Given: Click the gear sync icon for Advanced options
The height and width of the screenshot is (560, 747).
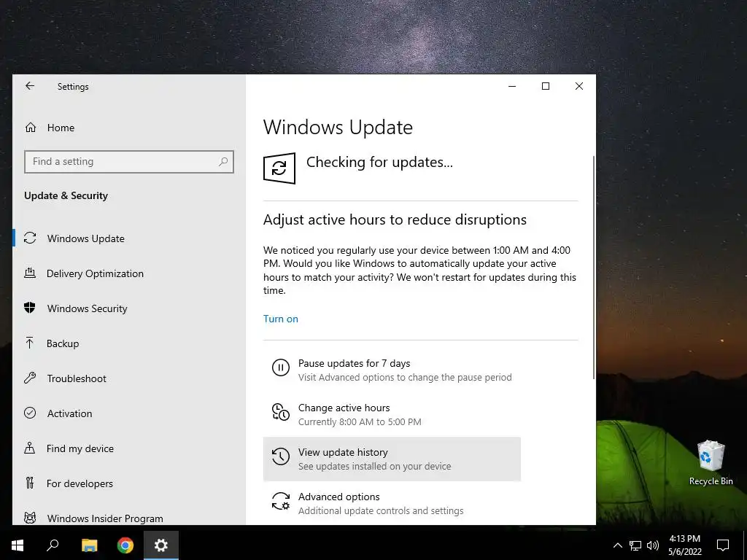Looking at the screenshot, I should [281, 501].
